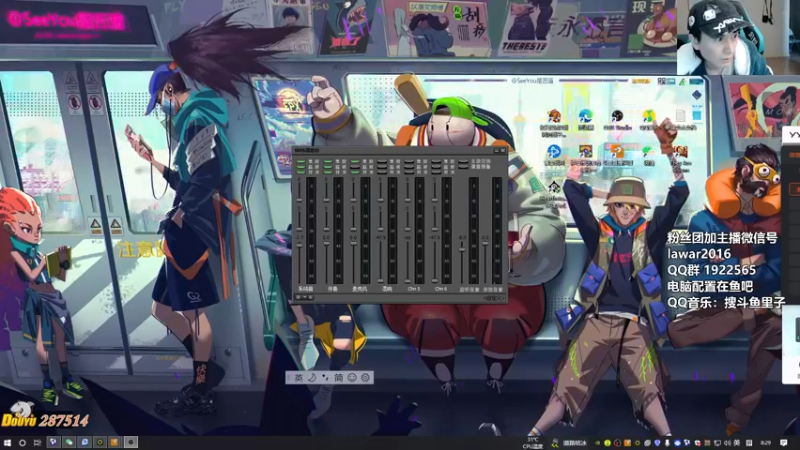Screen dimensions: 800x450
Task: Open the emoji smiley in IME bar
Action: tap(352, 378)
